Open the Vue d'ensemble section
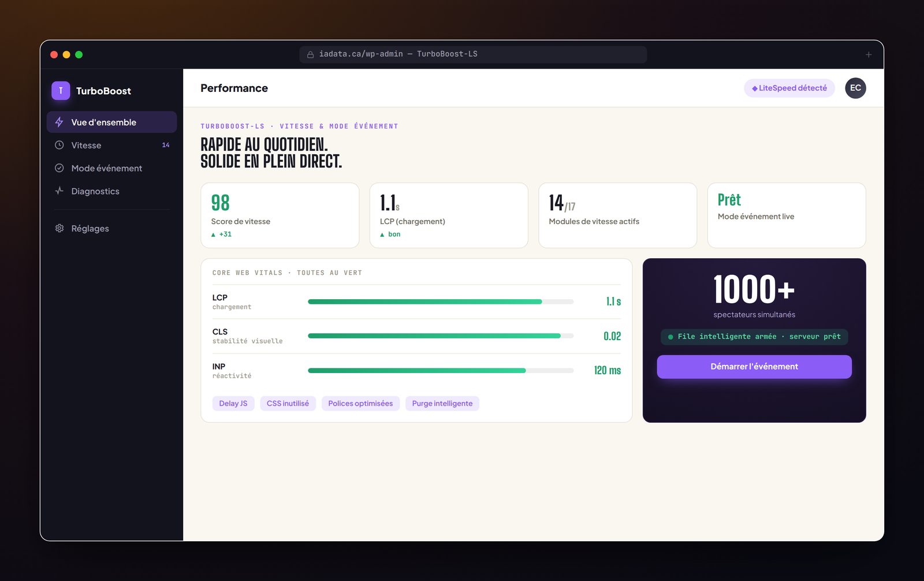This screenshot has height=581, width=924. coord(111,122)
